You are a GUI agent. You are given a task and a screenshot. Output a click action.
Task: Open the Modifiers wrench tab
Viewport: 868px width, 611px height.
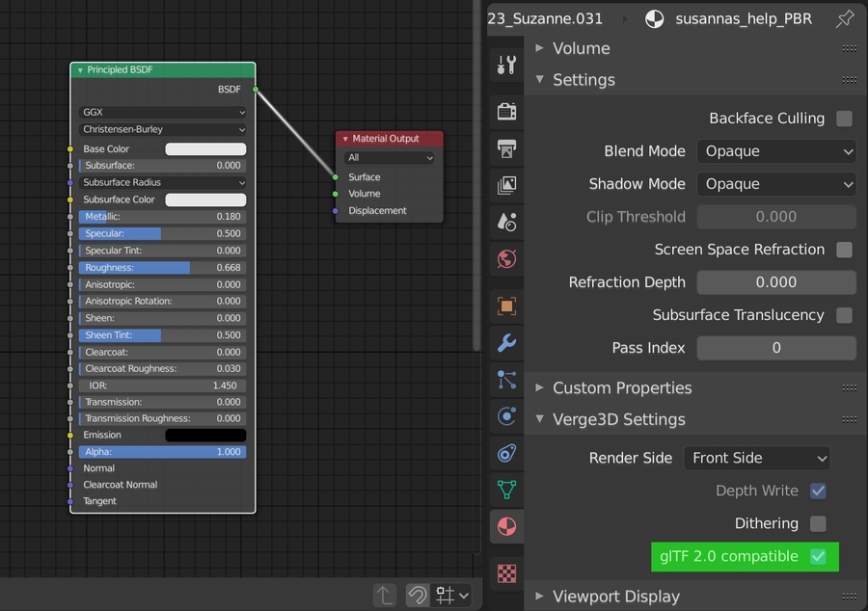[x=506, y=343]
